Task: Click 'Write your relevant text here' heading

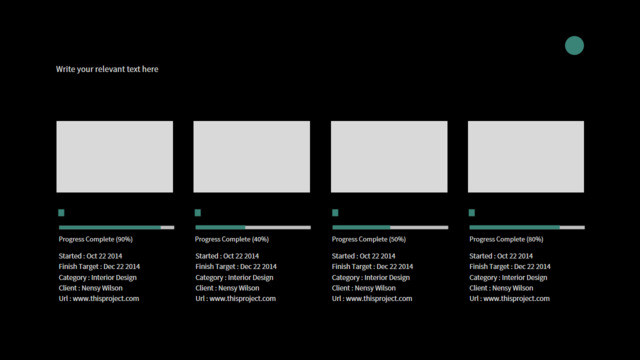Action: click(107, 69)
